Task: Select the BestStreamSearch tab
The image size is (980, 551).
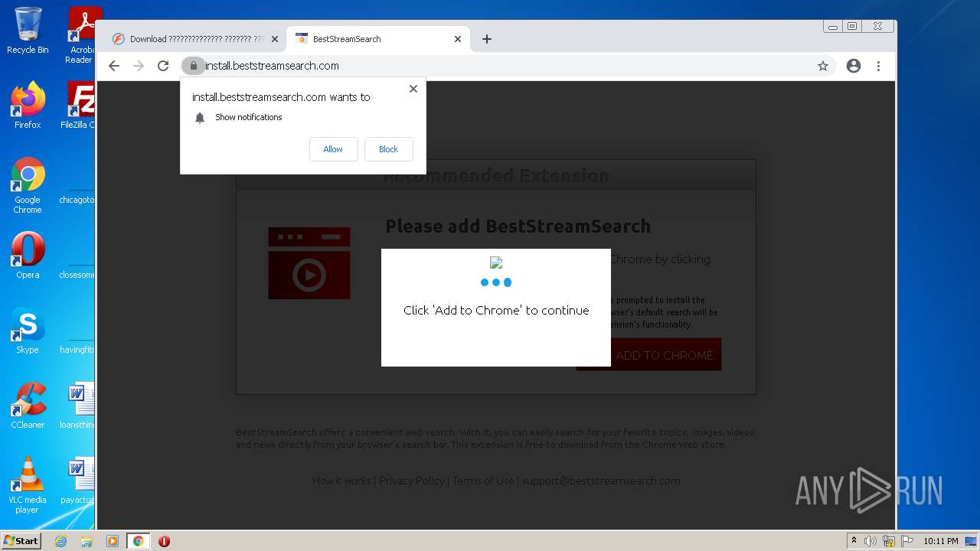Action: pos(378,39)
